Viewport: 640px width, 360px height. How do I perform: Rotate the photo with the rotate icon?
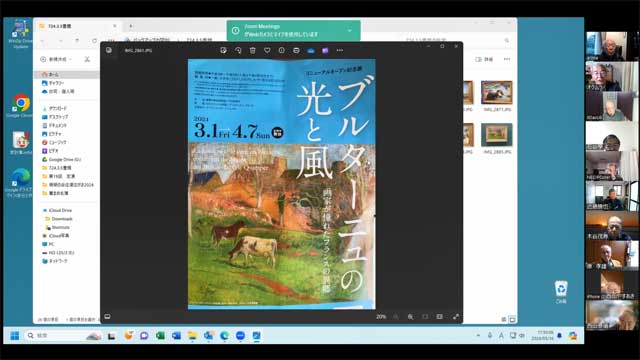[x=238, y=50]
